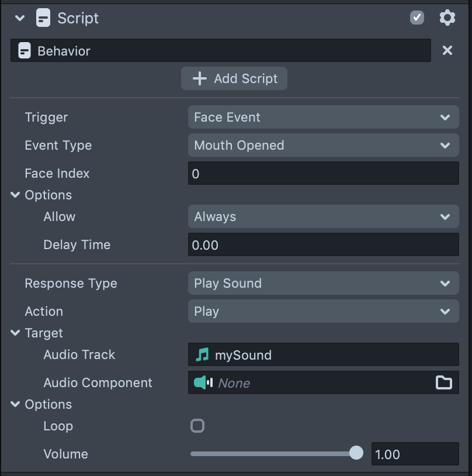Open the Script component settings gear
The image size is (472, 476).
pyautogui.click(x=447, y=18)
